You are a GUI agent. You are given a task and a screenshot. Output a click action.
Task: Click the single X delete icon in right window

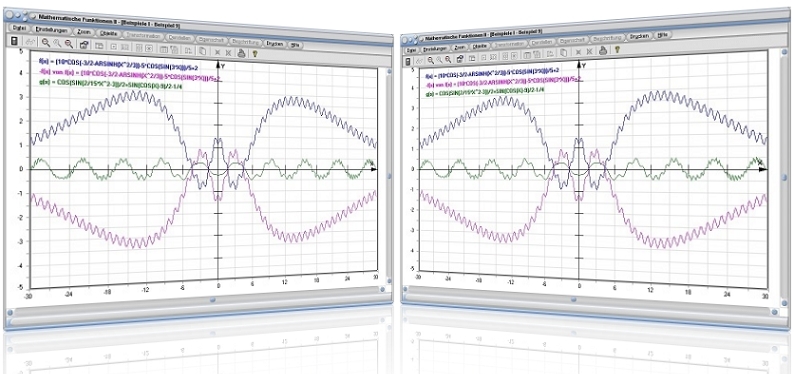point(578,52)
